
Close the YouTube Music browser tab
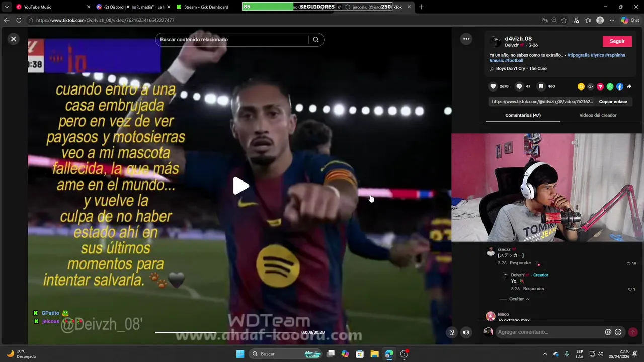[x=89, y=7]
